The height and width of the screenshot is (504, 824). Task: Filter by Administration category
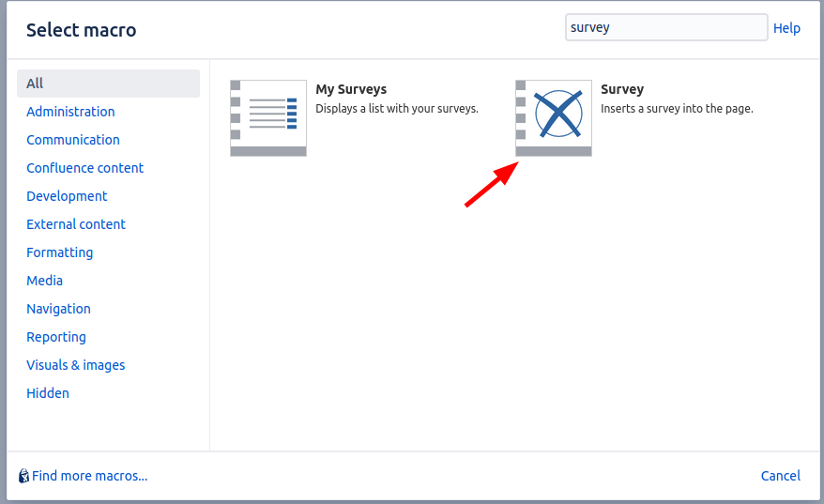(x=70, y=112)
